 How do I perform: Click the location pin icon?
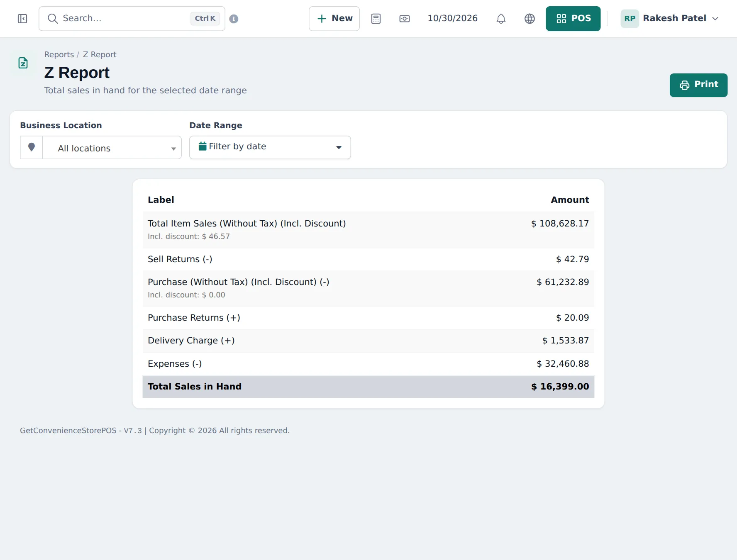pyautogui.click(x=32, y=147)
